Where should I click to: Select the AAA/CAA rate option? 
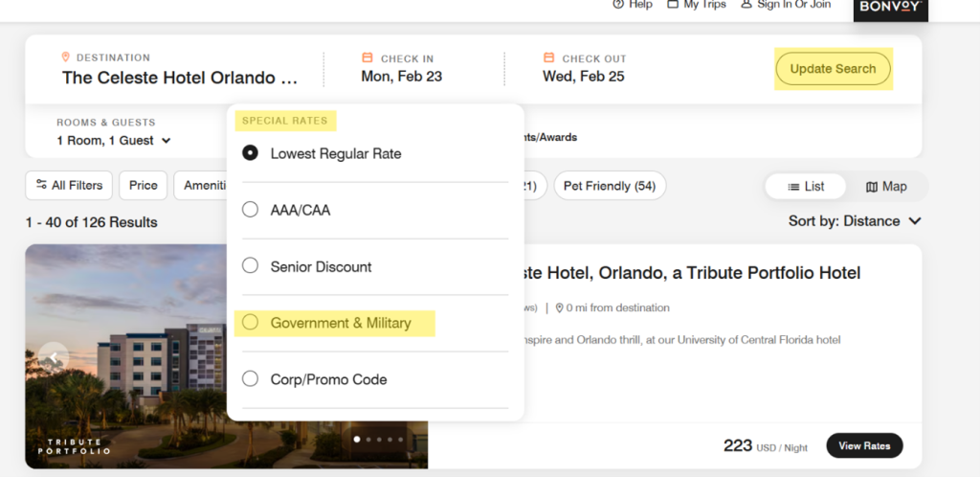click(x=251, y=210)
